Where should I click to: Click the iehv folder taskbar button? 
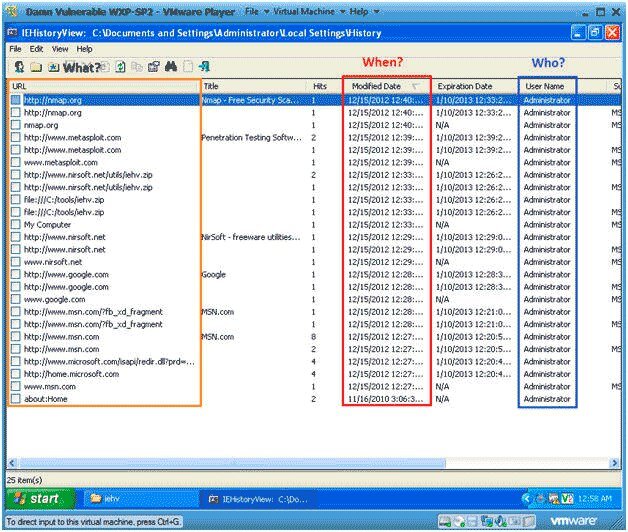139,499
